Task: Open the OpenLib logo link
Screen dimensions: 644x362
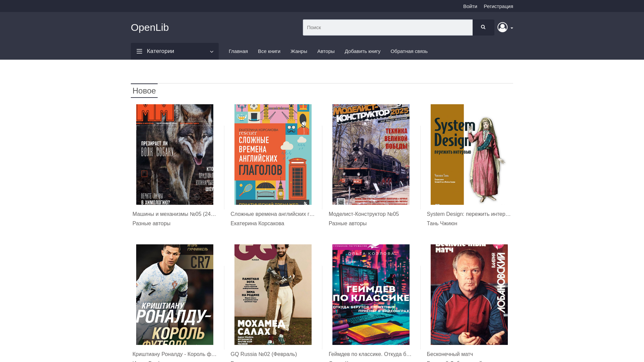Action: [x=150, y=27]
